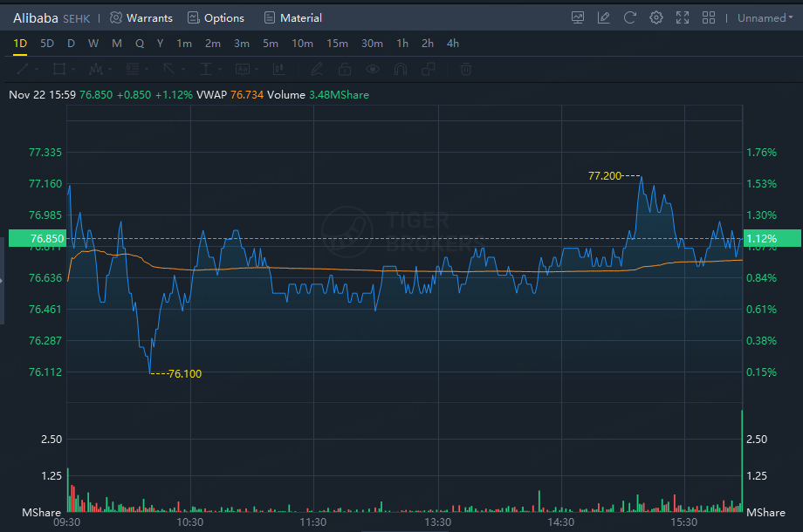
Task: Select the price range measure tool
Action: (206, 69)
